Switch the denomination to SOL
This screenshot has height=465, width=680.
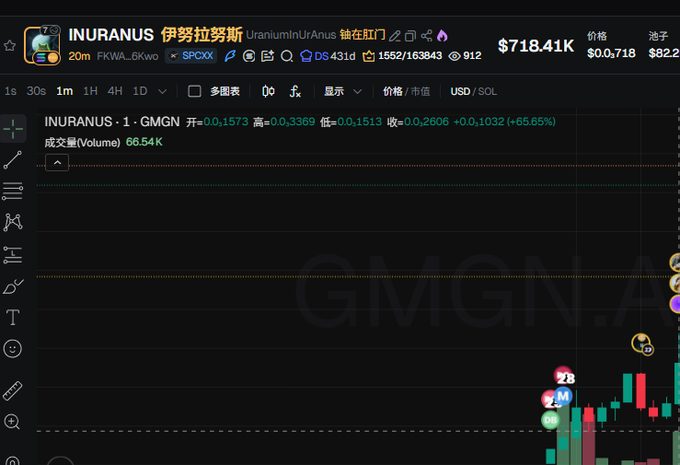click(x=487, y=92)
